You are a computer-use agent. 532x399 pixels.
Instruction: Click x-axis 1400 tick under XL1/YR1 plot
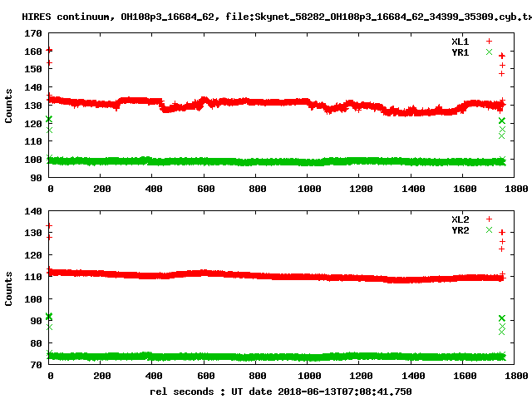413,189
